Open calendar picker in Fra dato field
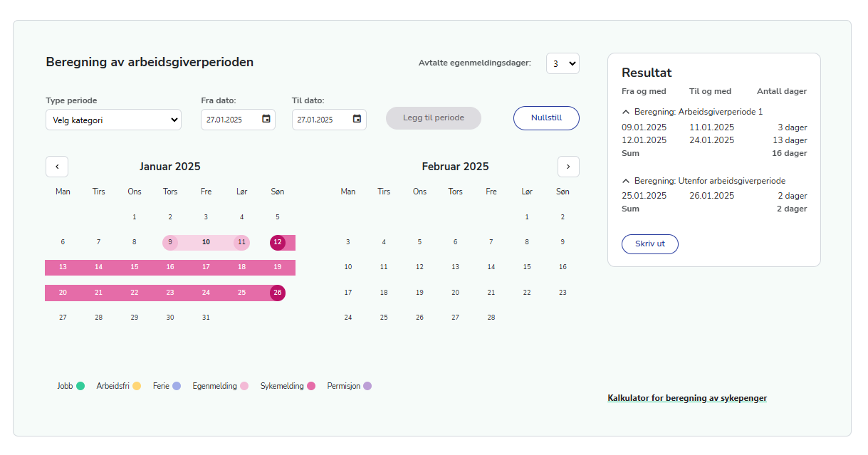 (x=266, y=119)
